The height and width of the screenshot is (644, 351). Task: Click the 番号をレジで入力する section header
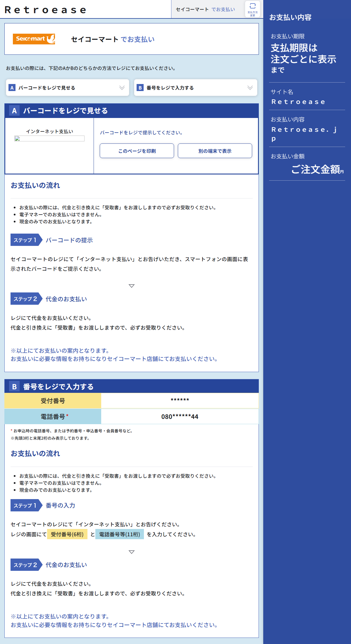pyautogui.click(x=132, y=386)
